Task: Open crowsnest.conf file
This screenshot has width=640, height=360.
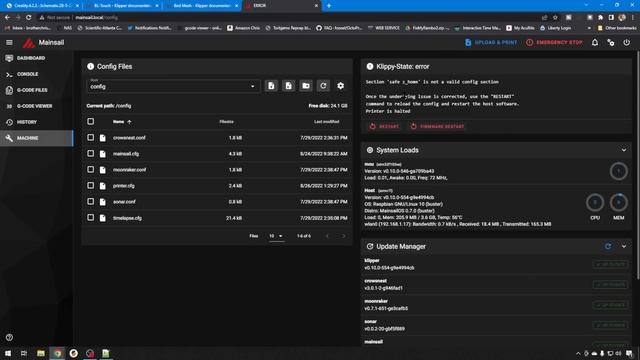Action: 129,138
